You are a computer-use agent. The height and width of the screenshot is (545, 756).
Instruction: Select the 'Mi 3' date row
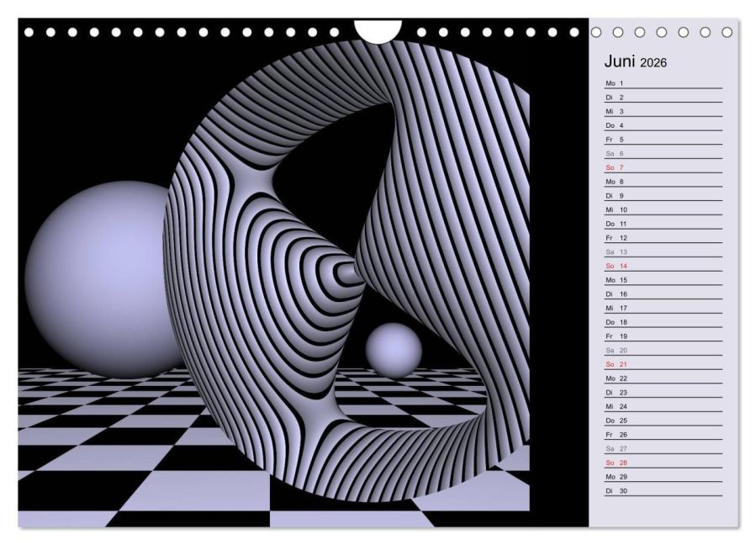tap(663, 111)
